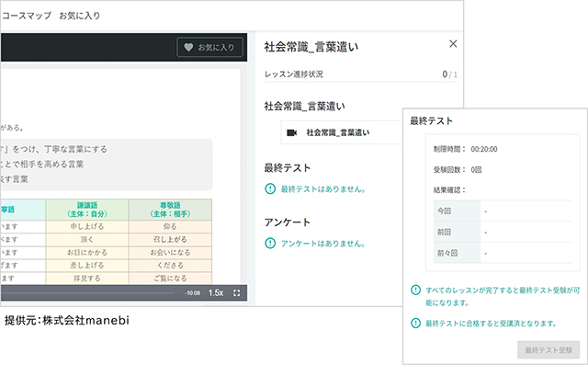The height and width of the screenshot is (365, 588).
Task: Toggle video fullscreen mode
Action: pyautogui.click(x=237, y=293)
